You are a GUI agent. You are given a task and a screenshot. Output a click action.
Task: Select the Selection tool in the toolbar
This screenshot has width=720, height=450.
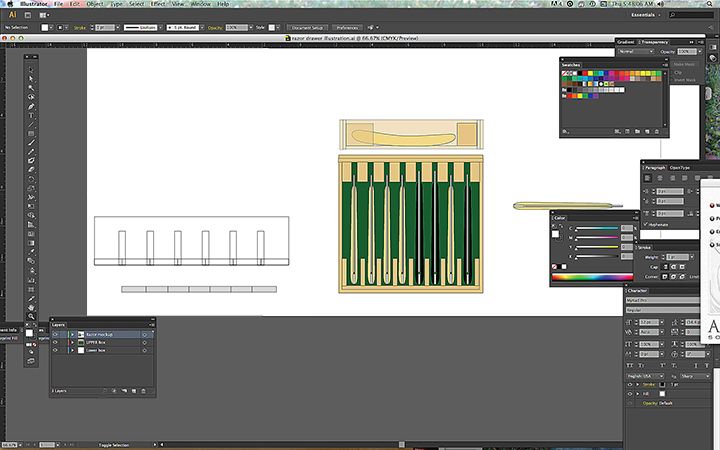[x=31, y=68]
